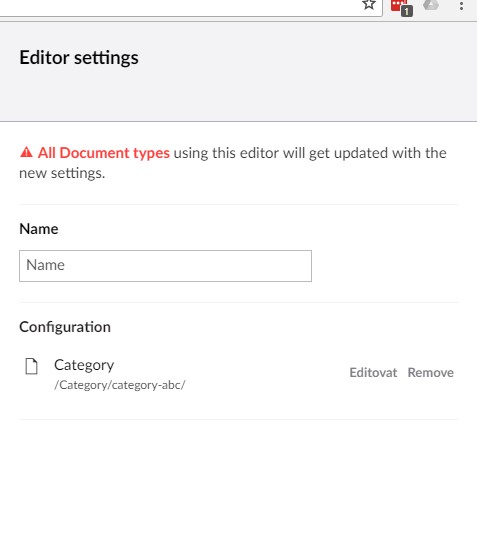The width and height of the screenshot is (477, 556).
Task: Remove the Category configuration item
Action: [431, 373]
